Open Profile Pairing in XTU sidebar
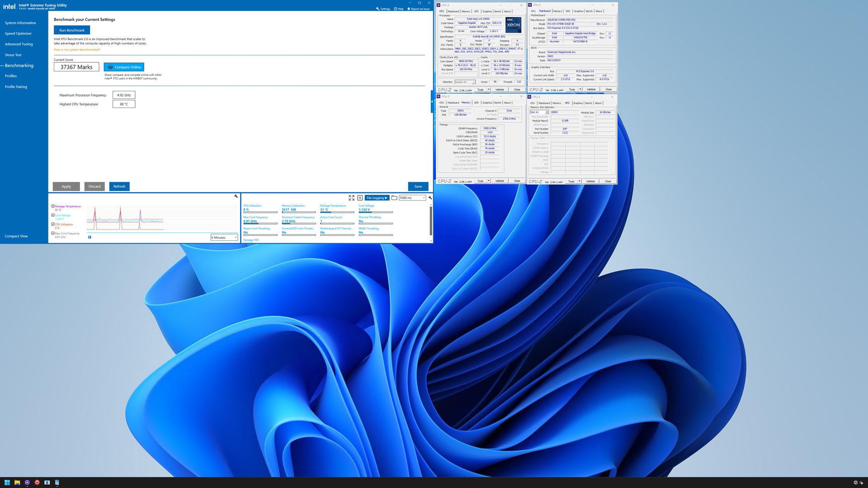The image size is (868, 488). 16,87
